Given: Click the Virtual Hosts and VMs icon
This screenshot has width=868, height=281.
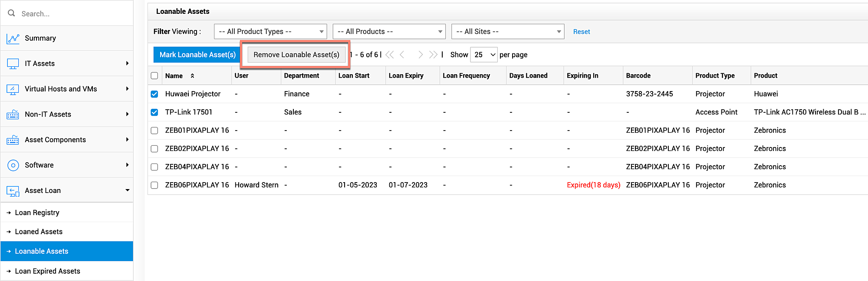Looking at the screenshot, I should pos(13,89).
